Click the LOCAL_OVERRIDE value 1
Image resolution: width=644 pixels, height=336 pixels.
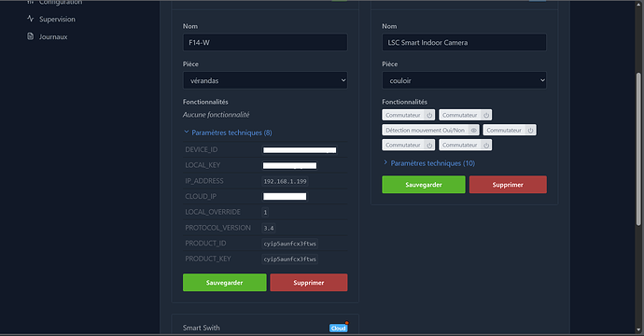(x=265, y=213)
